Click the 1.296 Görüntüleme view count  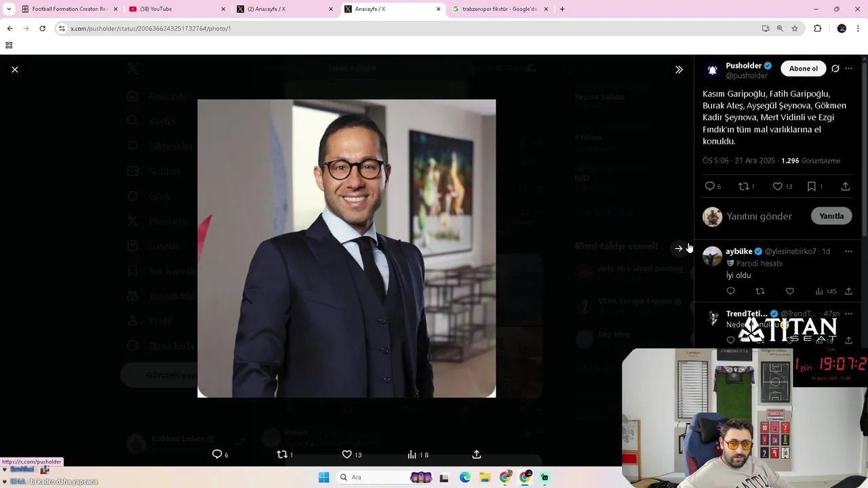click(x=810, y=161)
